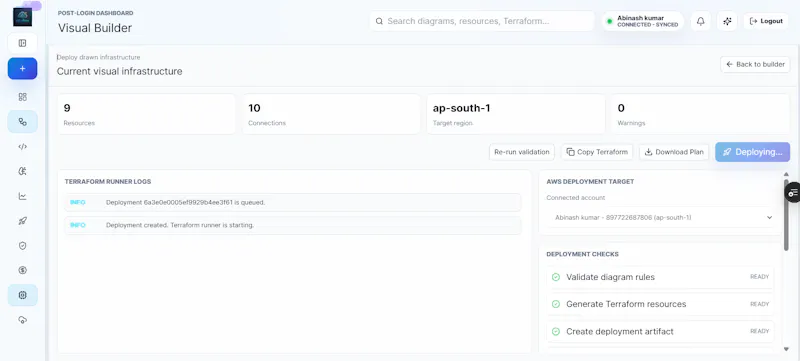
Task: Click the 'Connected account' field label
Action: [x=576, y=198]
